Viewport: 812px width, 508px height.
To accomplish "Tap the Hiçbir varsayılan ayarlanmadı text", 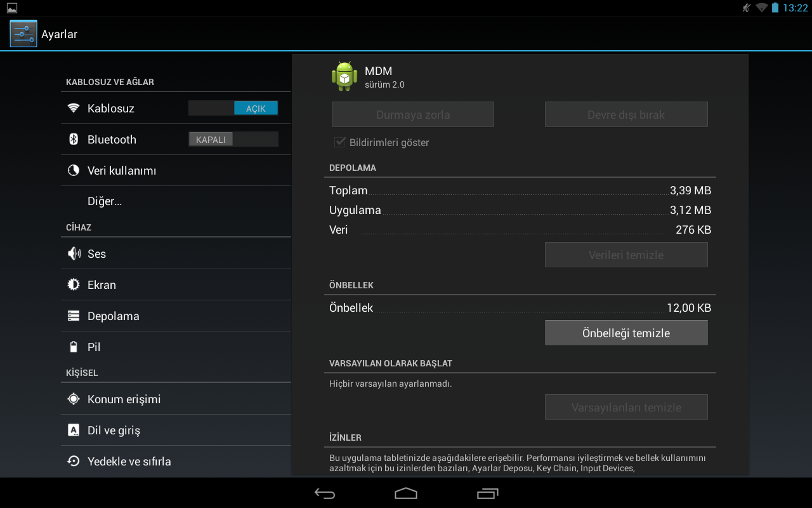I will (390, 384).
